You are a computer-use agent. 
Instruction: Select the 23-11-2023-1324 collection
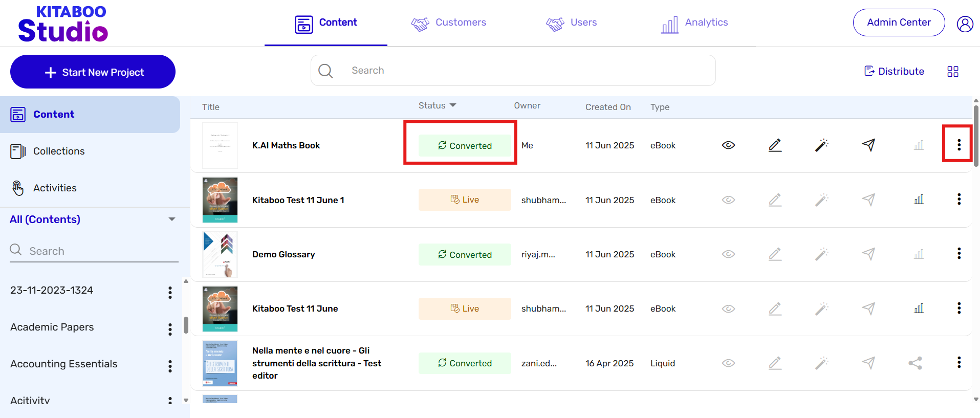(x=52, y=290)
